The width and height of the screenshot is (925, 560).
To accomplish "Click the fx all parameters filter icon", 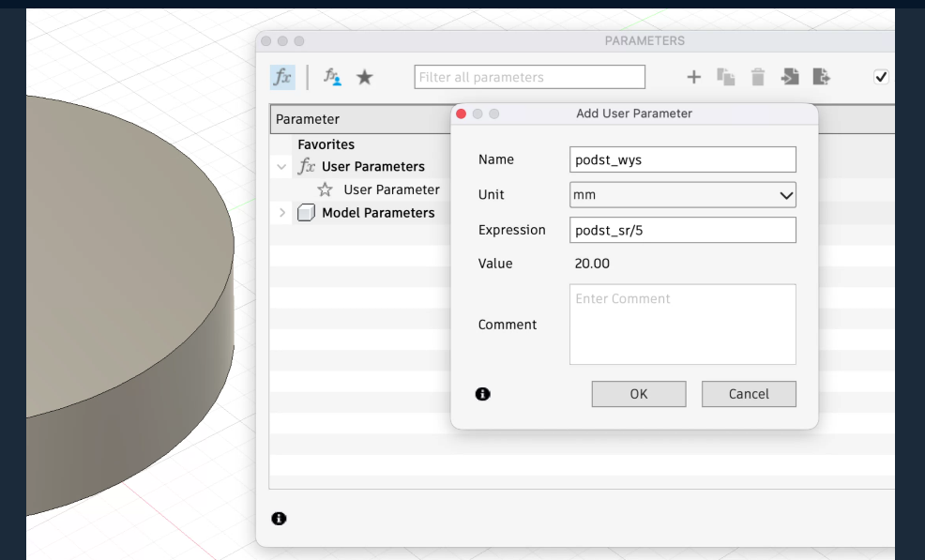I will click(x=282, y=77).
